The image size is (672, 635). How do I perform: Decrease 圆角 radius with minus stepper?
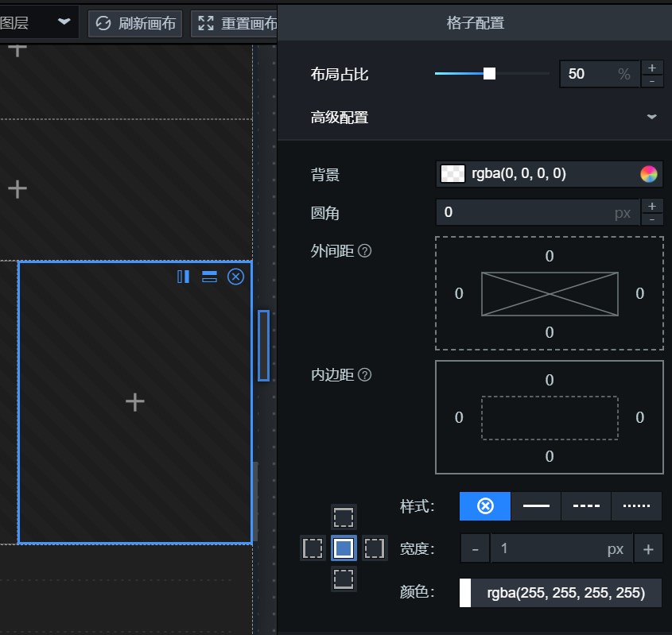[x=652, y=219]
